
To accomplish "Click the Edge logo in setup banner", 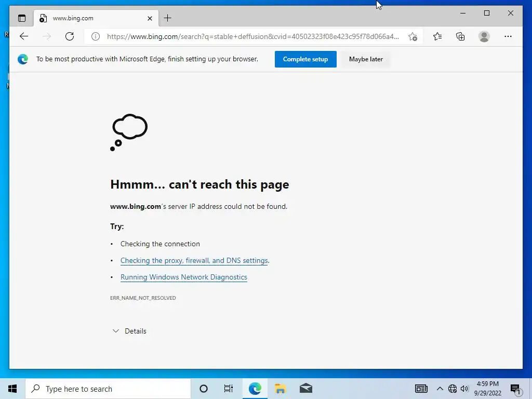I will pyautogui.click(x=23, y=59).
